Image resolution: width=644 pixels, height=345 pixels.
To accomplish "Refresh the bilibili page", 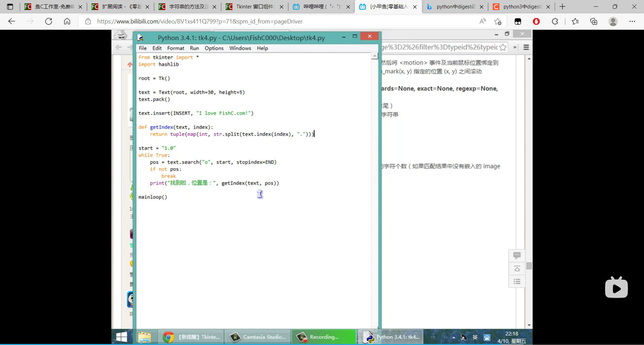I will point(49,21).
